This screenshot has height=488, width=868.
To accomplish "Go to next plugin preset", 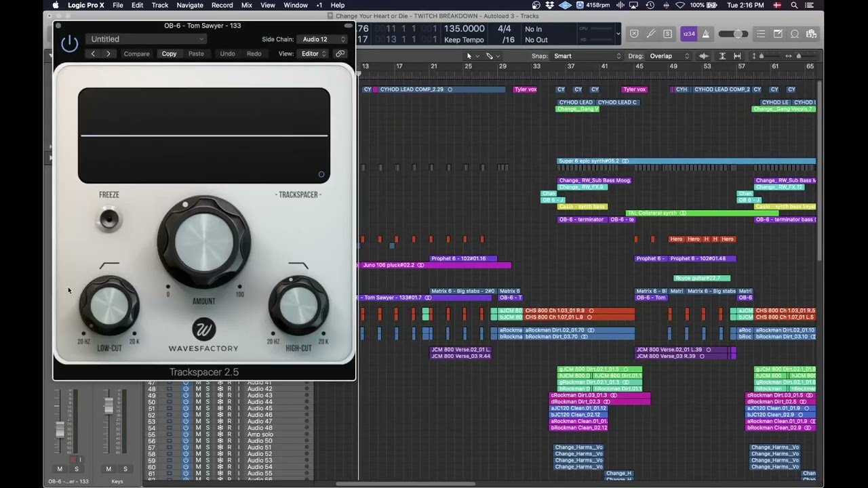I will click(x=108, y=54).
